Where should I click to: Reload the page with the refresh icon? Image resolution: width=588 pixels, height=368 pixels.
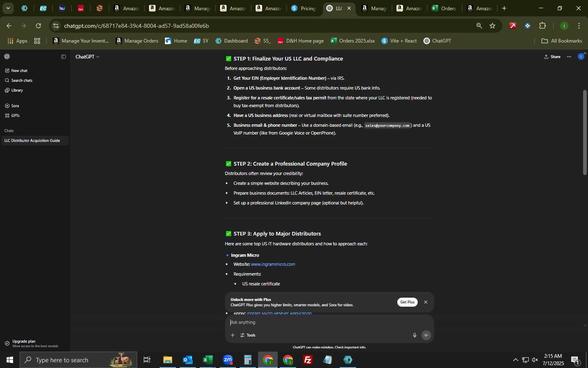click(38, 26)
